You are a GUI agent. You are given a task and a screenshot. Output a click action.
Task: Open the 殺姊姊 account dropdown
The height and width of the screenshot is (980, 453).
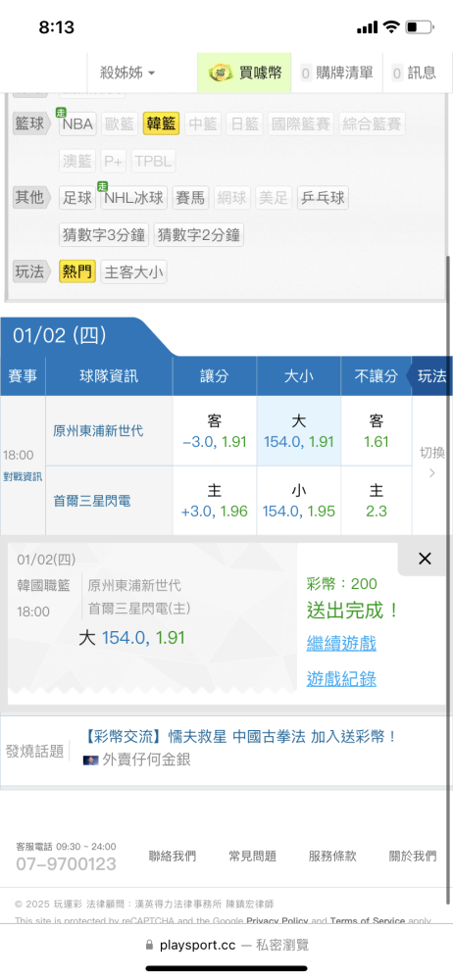[127, 73]
